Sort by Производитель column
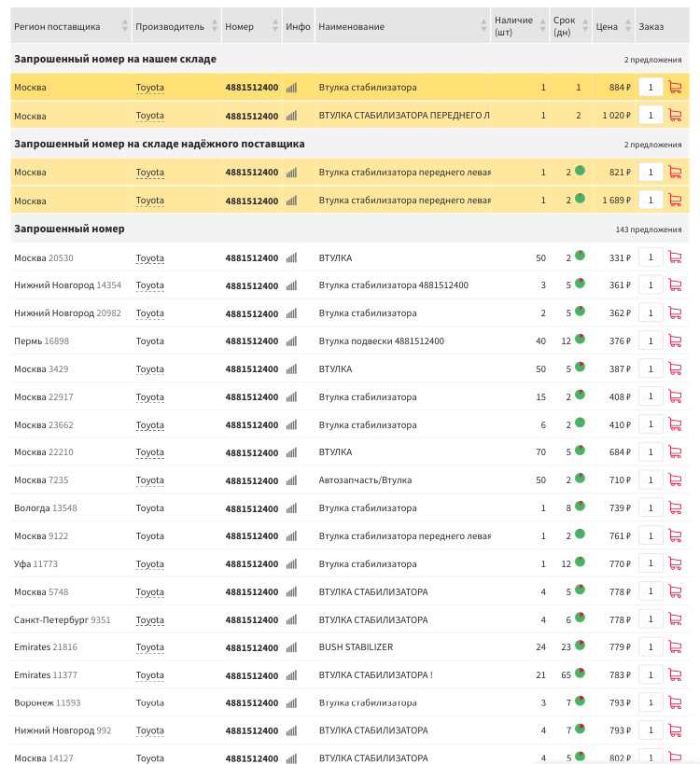Screen dimensions: 700x764 click(x=215, y=26)
